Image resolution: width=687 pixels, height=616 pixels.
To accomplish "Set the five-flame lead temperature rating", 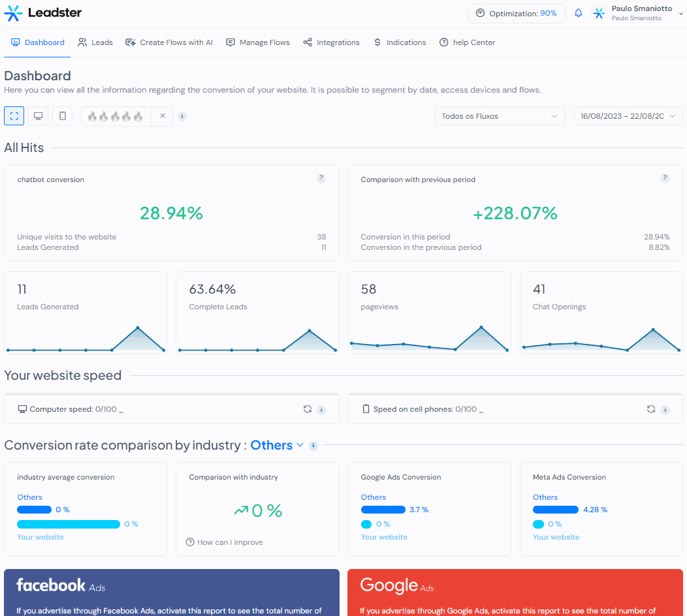I will click(x=138, y=116).
